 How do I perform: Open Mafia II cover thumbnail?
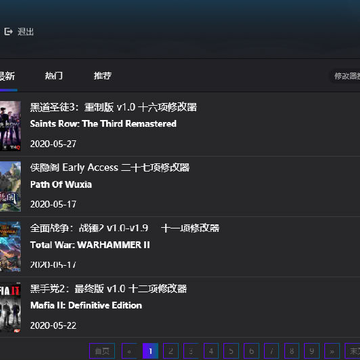(x=10, y=307)
